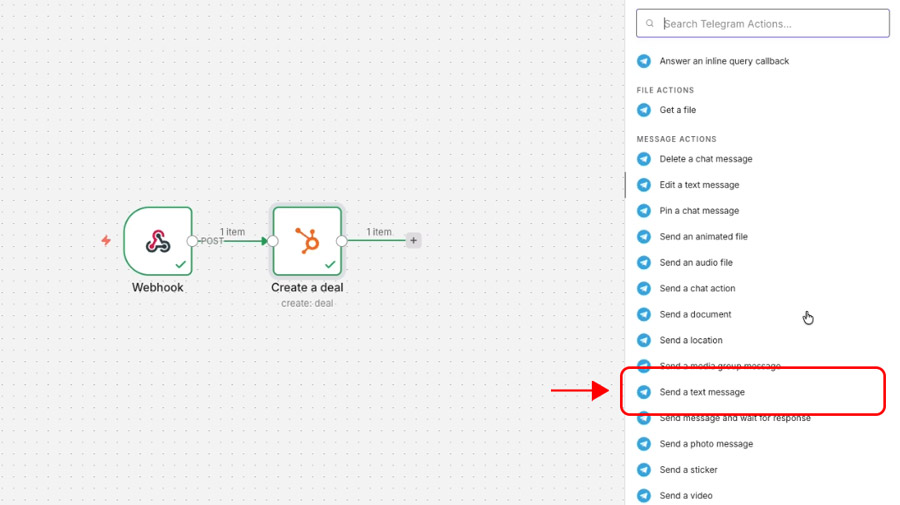Choose Send an animated file
This screenshot has height=505, width=900.
point(703,237)
